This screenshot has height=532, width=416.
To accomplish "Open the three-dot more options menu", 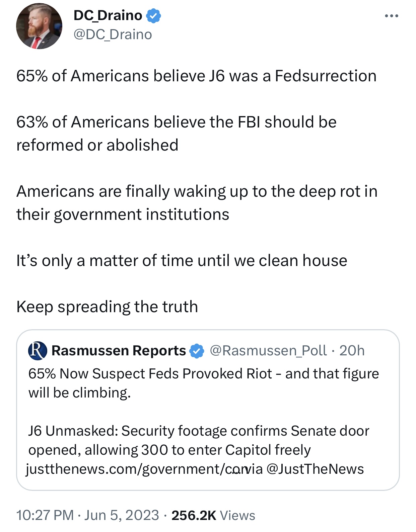I will 391,16.
